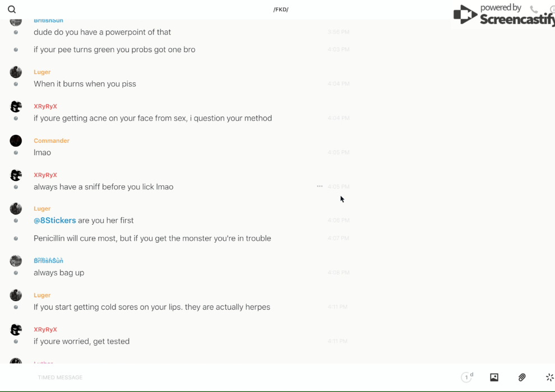Screen dimensions: 555x392
Task: Click the @8Stickers mention link
Action: 55,221
